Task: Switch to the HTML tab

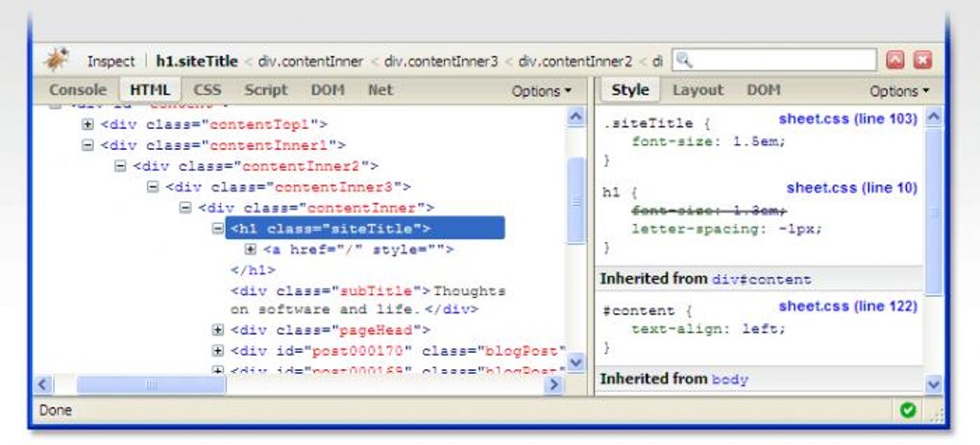Action: (x=150, y=90)
